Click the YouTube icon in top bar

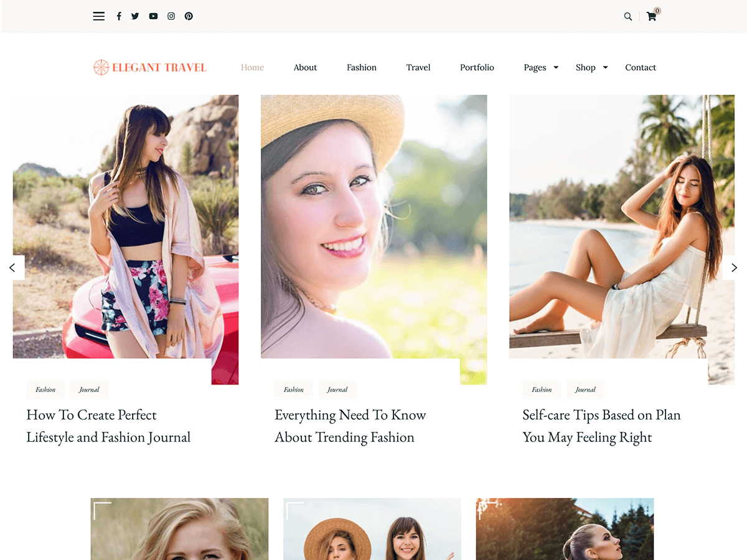pos(153,16)
